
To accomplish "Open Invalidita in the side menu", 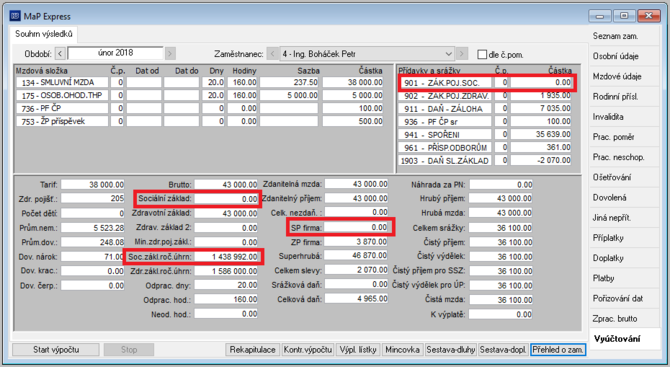I will coord(624,117).
